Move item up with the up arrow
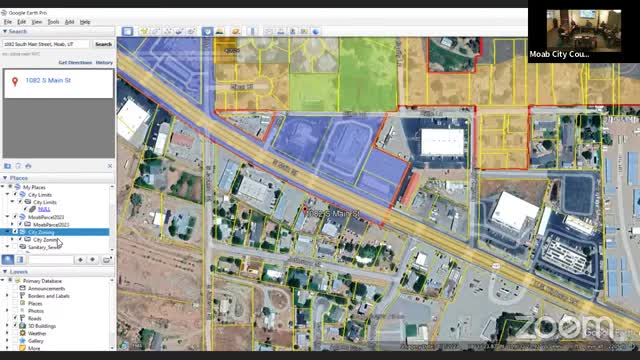 (80, 260)
